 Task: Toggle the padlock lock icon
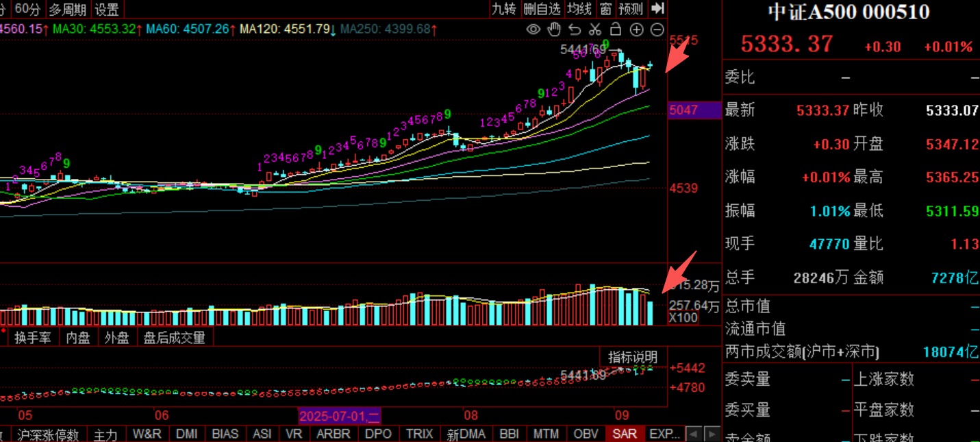pos(616,29)
